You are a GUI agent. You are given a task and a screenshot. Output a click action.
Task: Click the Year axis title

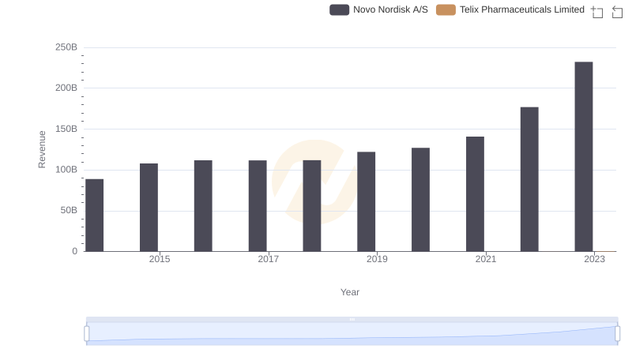point(350,292)
